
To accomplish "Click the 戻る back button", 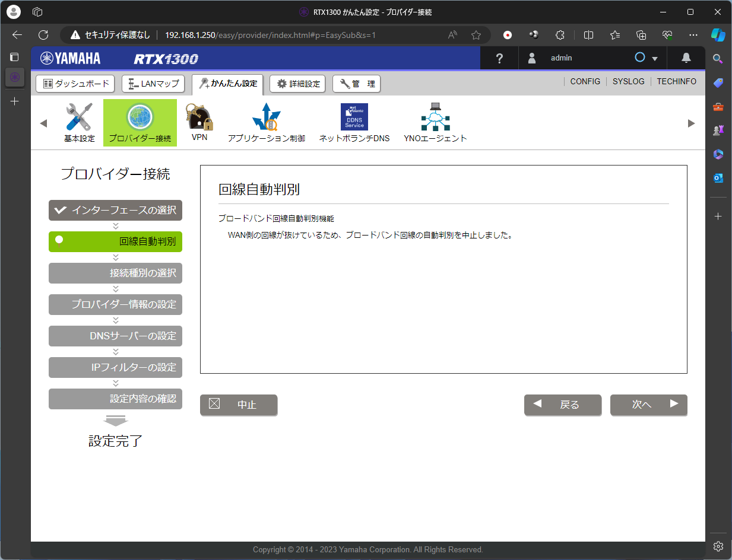I will (x=563, y=405).
